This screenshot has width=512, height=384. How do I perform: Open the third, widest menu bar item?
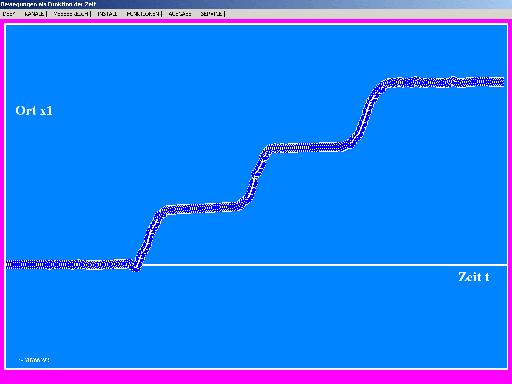coord(71,14)
